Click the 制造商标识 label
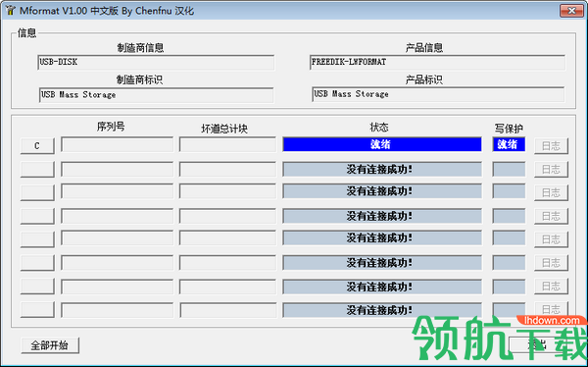Screen dimensions: 588x367 tap(139, 79)
